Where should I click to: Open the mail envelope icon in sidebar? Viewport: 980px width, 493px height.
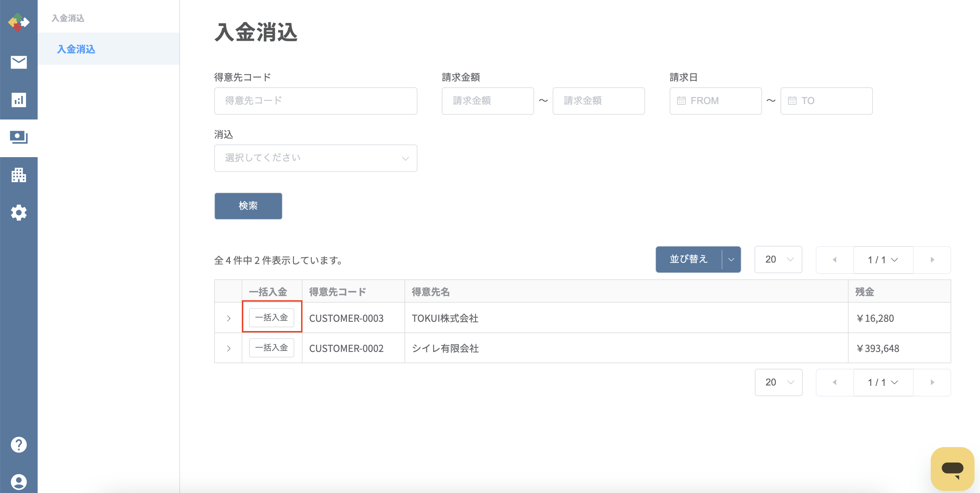tap(18, 62)
